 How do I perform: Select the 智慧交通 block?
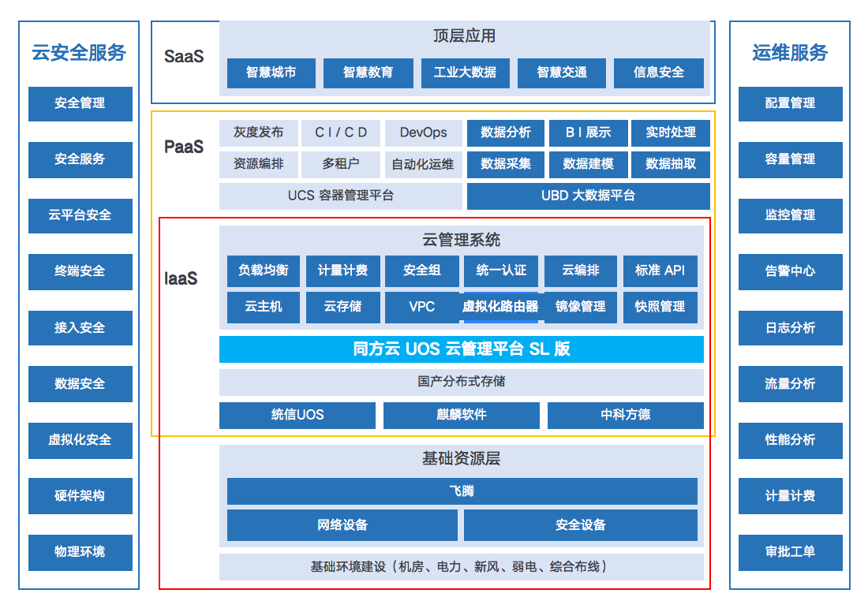[562, 73]
